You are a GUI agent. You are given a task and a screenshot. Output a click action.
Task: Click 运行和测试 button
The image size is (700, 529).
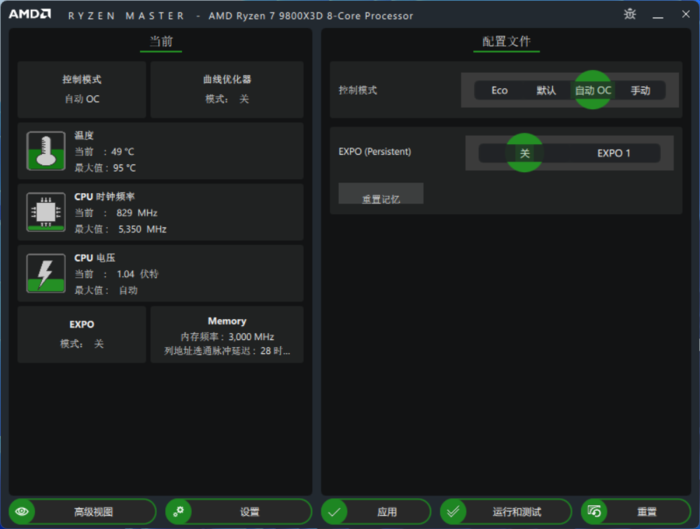point(506,512)
